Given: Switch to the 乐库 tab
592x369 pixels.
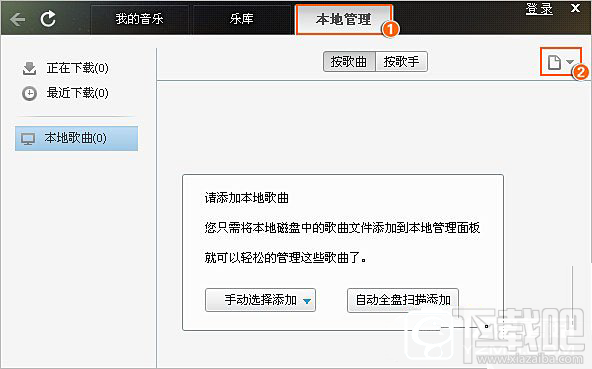Looking at the screenshot, I should (x=242, y=19).
